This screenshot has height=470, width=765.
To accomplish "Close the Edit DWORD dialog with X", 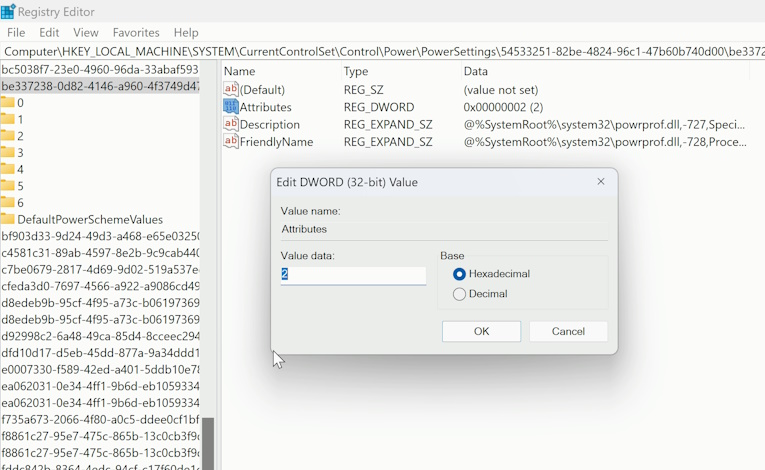I will point(601,182).
